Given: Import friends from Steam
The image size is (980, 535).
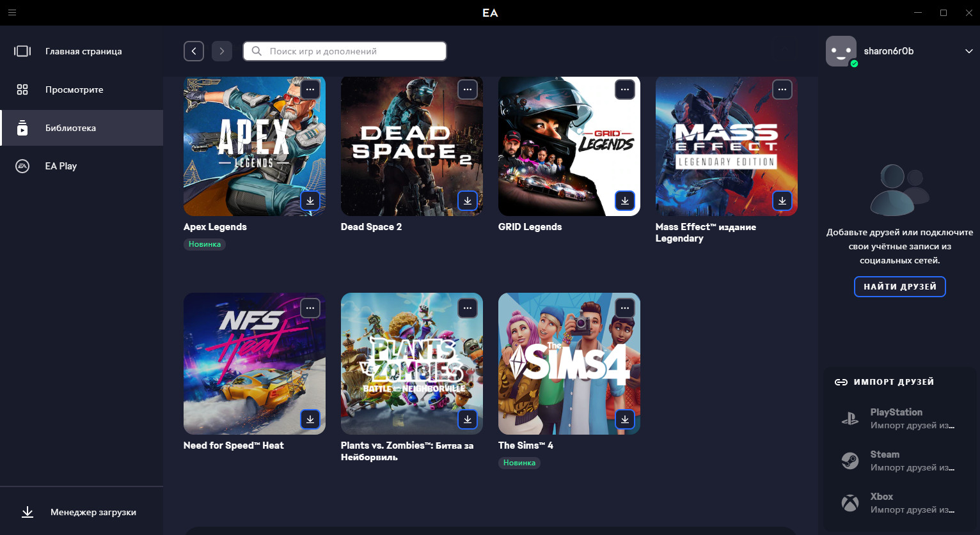Looking at the screenshot, I should tap(899, 461).
